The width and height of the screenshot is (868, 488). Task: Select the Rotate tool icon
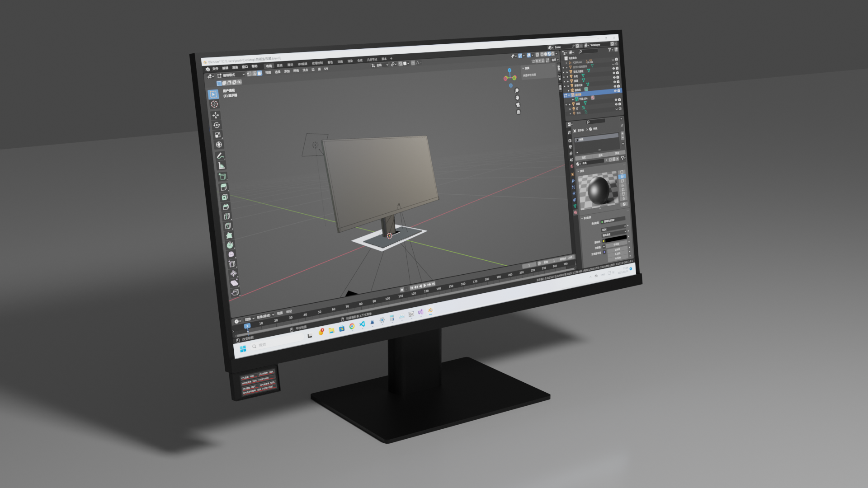pyautogui.click(x=217, y=125)
